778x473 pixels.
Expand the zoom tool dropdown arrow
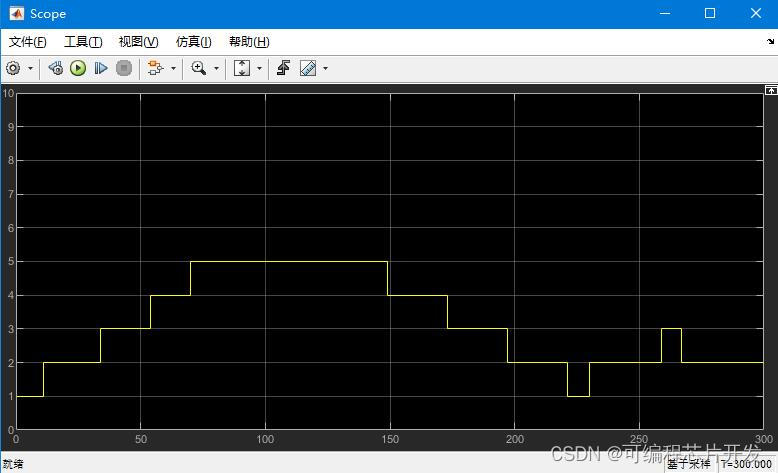click(216, 68)
